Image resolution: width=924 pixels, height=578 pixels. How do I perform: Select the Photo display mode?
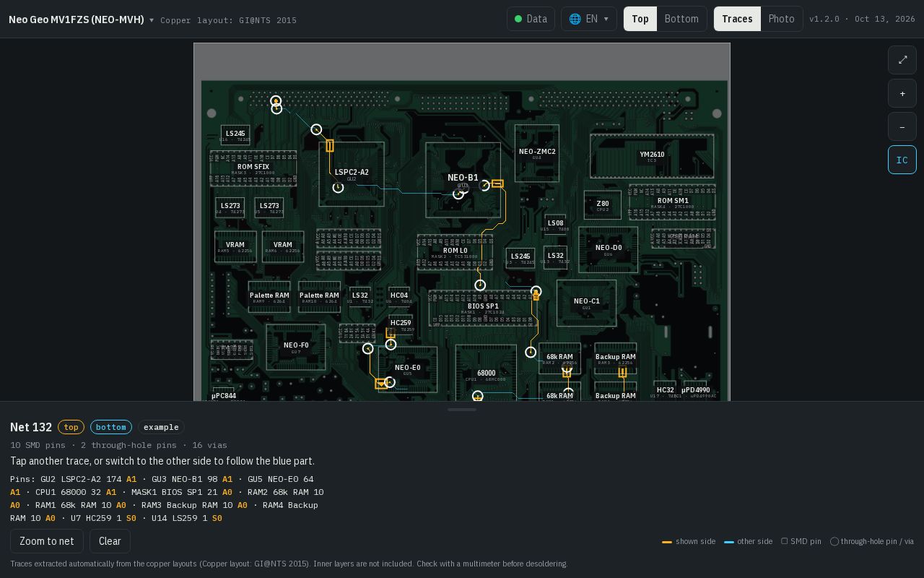click(781, 19)
